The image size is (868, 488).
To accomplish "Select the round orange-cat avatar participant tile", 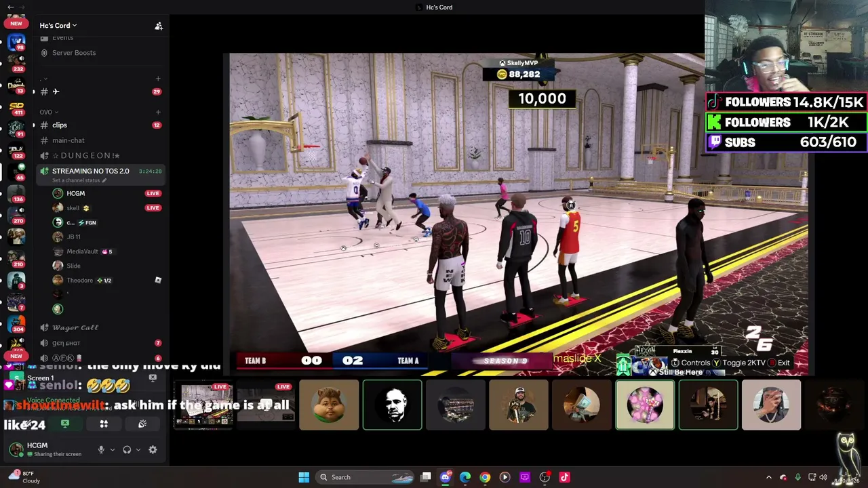I will click(329, 405).
